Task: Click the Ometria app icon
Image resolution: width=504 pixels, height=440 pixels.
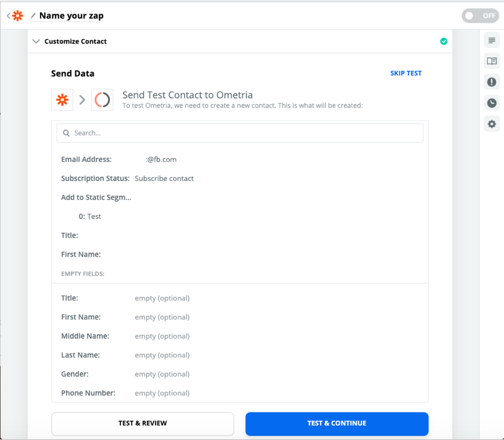Action: pyautogui.click(x=102, y=100)
